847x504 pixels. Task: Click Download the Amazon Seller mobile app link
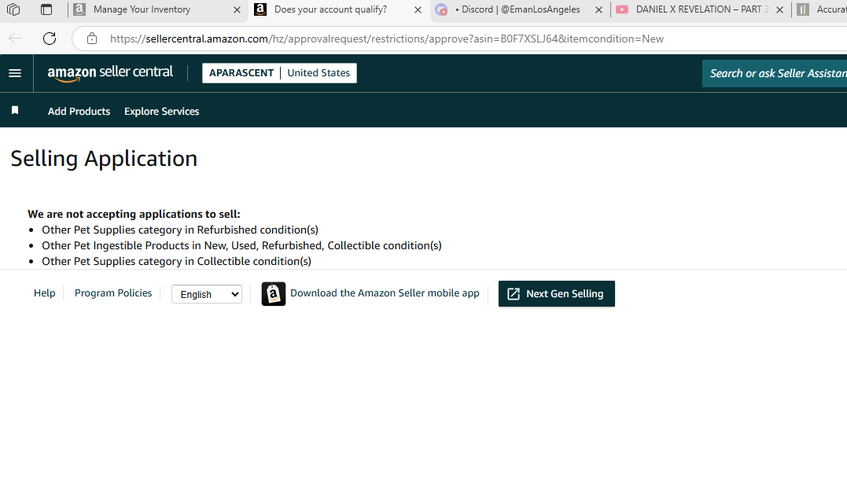click(385, 292)
